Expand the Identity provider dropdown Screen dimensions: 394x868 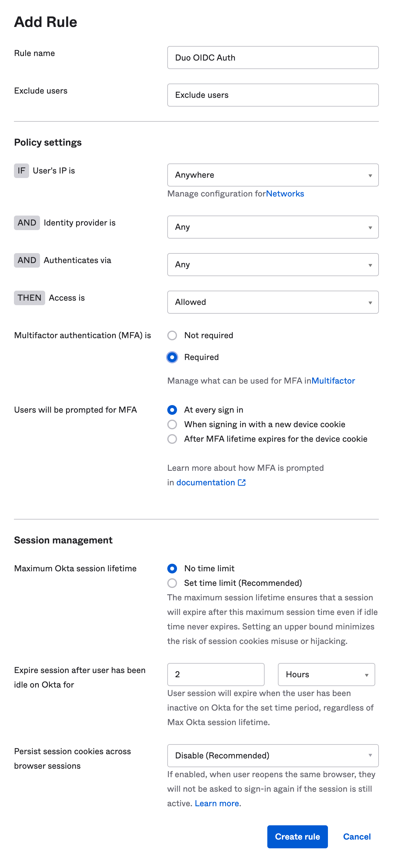tap(272, 227)
